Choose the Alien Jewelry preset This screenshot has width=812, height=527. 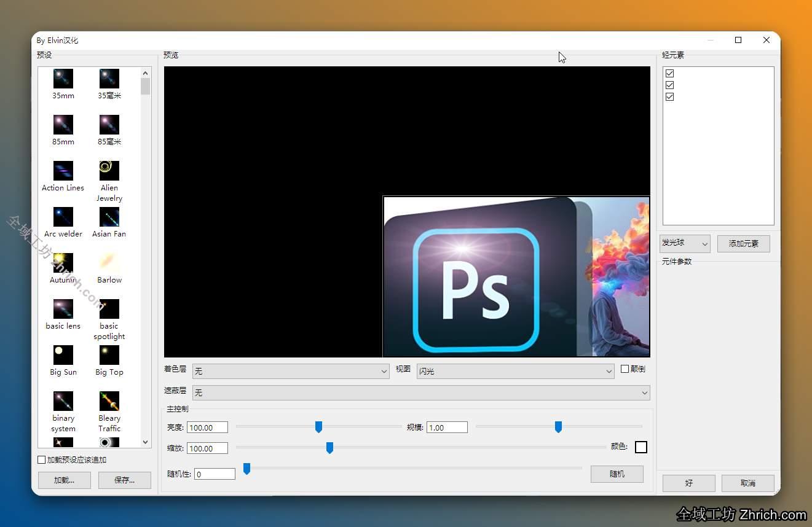109,181
